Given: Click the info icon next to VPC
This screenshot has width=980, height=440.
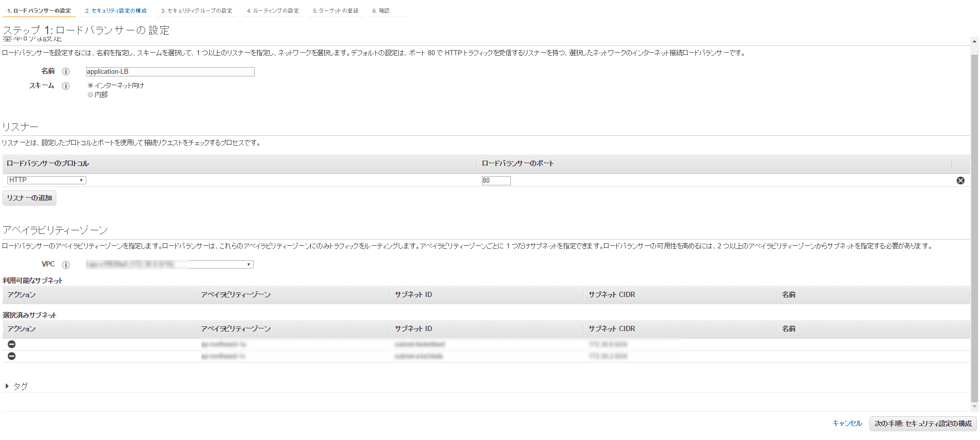Looking at the screenshot, I should pyautogui.click(x=66, y=265).
